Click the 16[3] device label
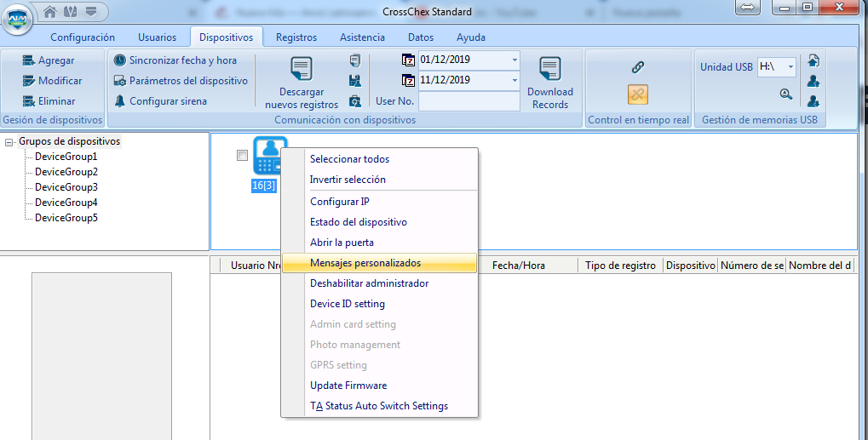Screen dimensions: 868x440 coord(263,186)
